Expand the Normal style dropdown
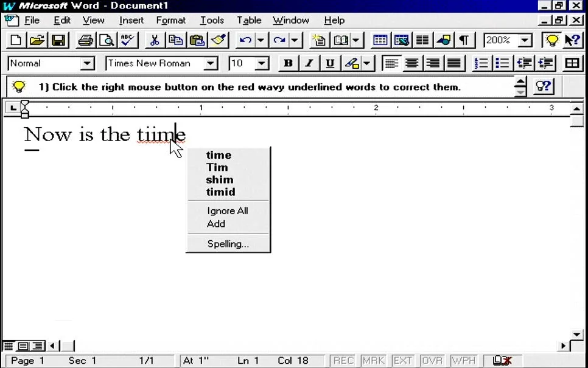 [87, 64]
